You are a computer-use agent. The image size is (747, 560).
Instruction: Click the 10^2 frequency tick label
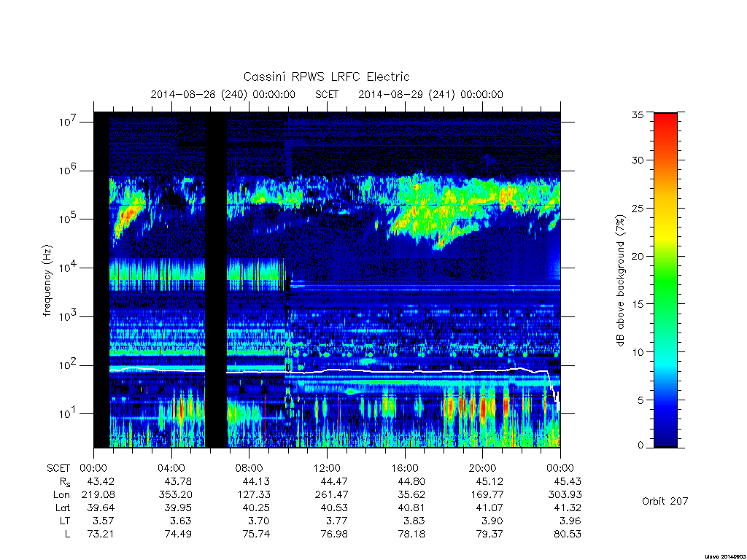69,365
